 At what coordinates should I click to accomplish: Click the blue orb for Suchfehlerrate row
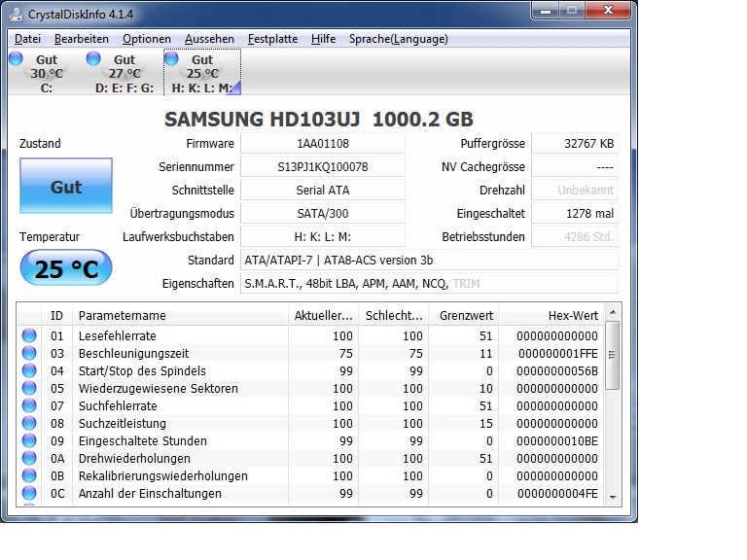[29, 405]
